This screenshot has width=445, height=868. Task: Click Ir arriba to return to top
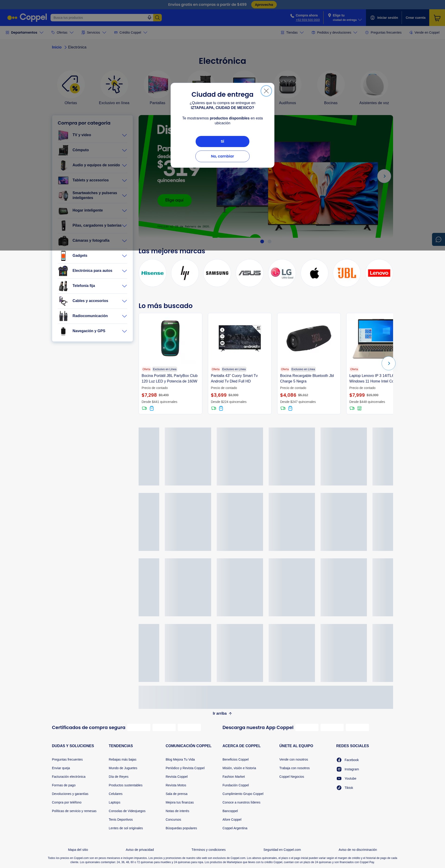click(222, 713)
